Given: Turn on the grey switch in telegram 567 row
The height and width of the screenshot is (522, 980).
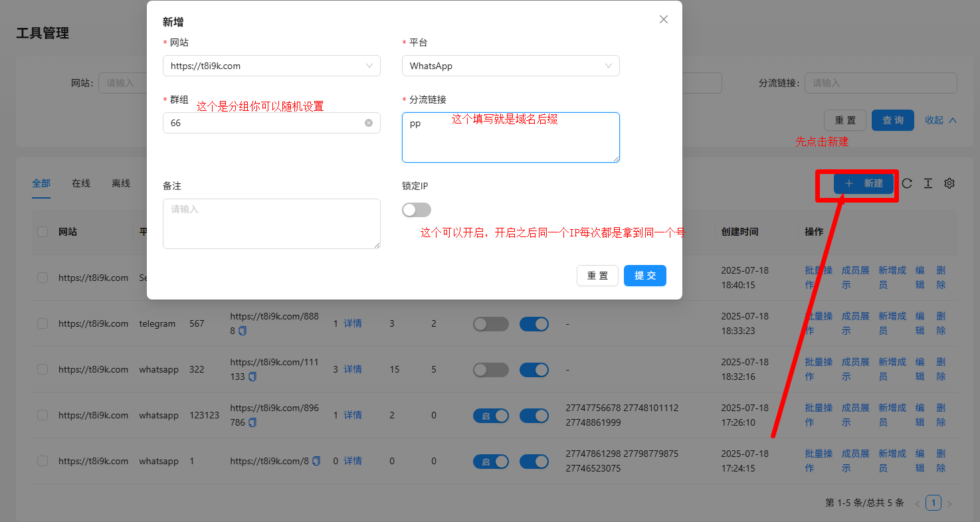Looking at the screenshot, I should click(x=491, y=323).
